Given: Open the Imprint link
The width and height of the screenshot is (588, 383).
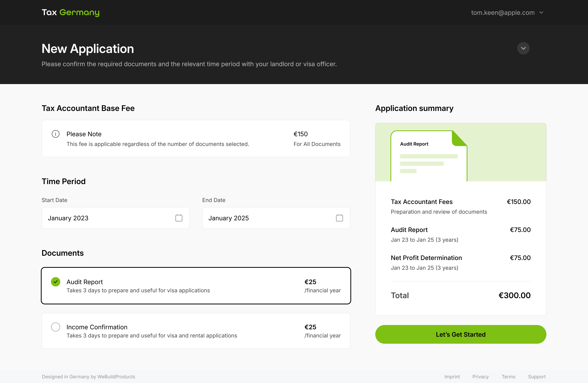Looking at the screenshot, I should (x=452, y=377).
